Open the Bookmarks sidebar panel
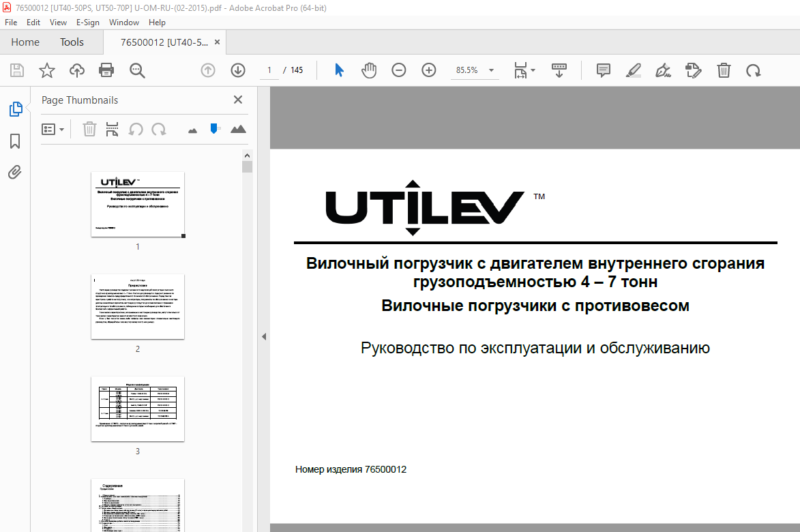The height and width of the screenshot is (532, 800). (15, 141)
